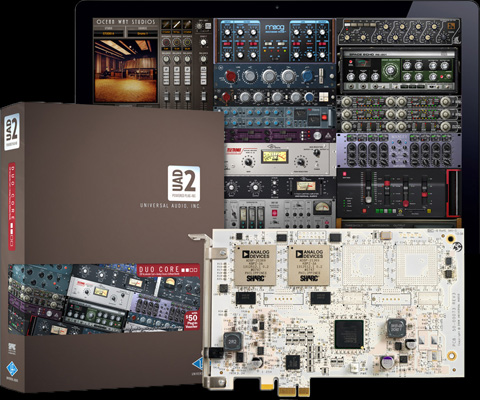Click the Universal Audio diamond logo on box spine
Screen dimensions: 480x400
pos(12,369)
